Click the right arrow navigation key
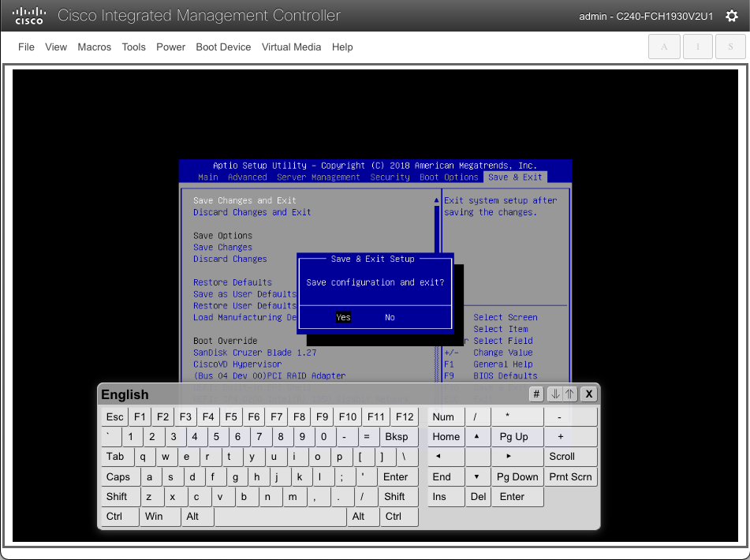The width and height of the screenshot is (750, 560). pyautogui.click(x=517, y=456)
